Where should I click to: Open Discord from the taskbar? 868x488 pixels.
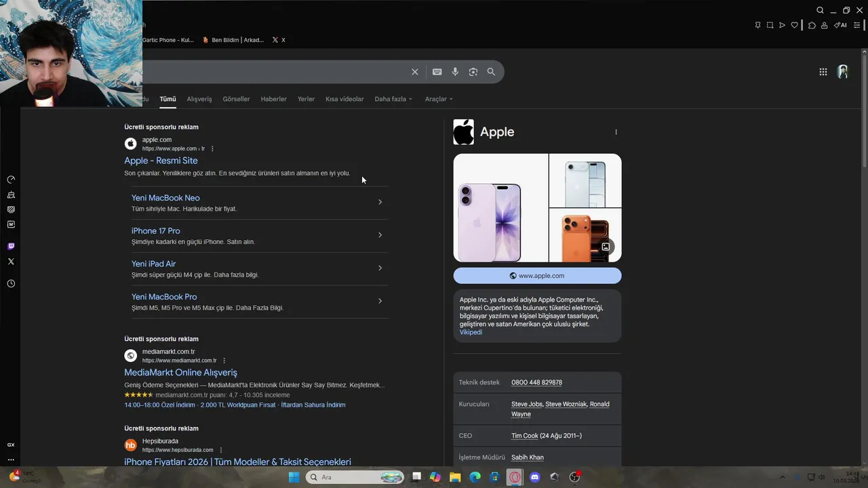pos(535,477)
